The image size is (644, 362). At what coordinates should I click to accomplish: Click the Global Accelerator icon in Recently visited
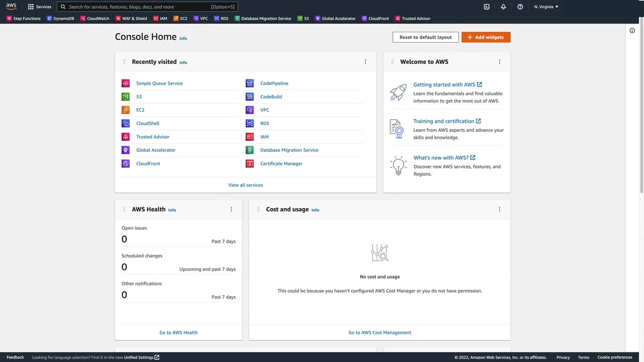125,150
